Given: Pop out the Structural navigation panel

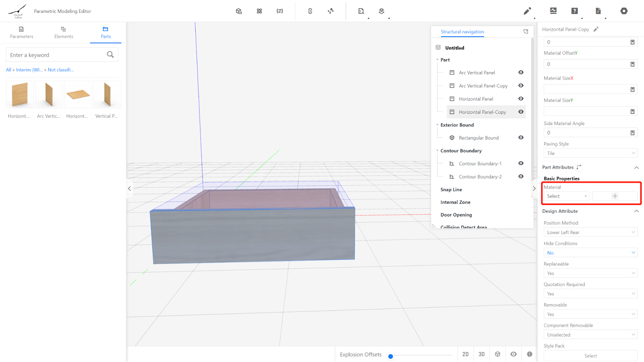Looking at the screenshot, I should click(x=526, y=32).
